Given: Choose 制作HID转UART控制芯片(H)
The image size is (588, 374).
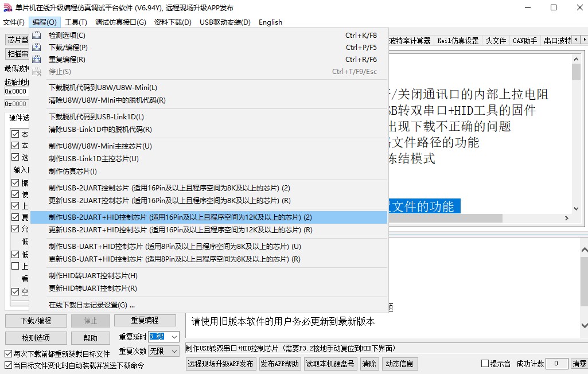Looking at the screenshot, I should pos(208,276).
